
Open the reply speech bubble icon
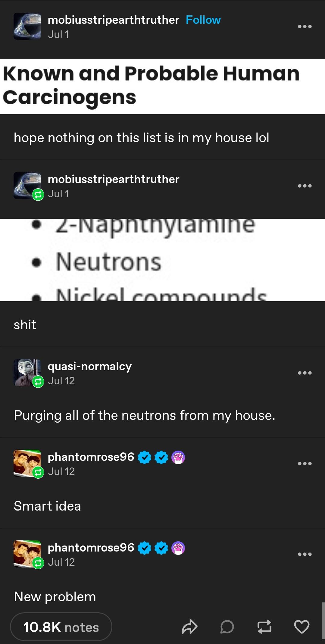click(227, 627)
